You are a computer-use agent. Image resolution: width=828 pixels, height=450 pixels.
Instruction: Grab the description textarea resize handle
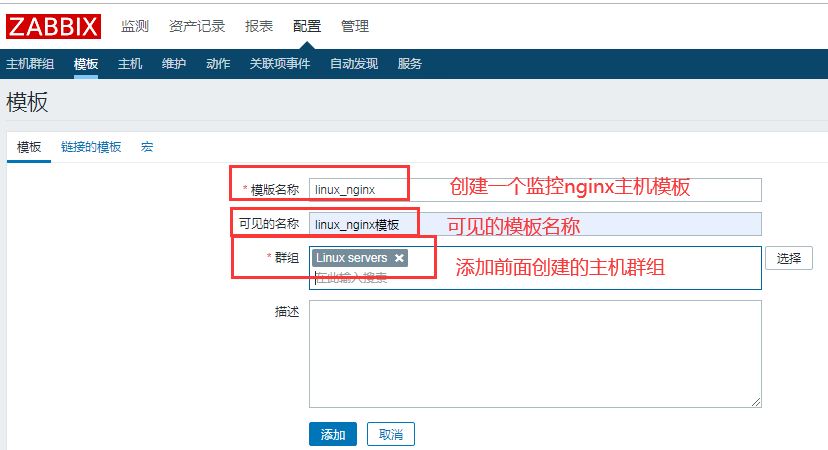pyautogui.click(x=756, y=402)
